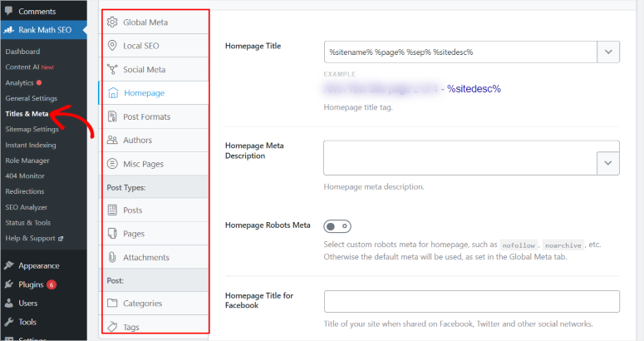This screenshot has width=644, height=341.
Task: Select the Post Formats tab
Action: [x=155, y=116]
